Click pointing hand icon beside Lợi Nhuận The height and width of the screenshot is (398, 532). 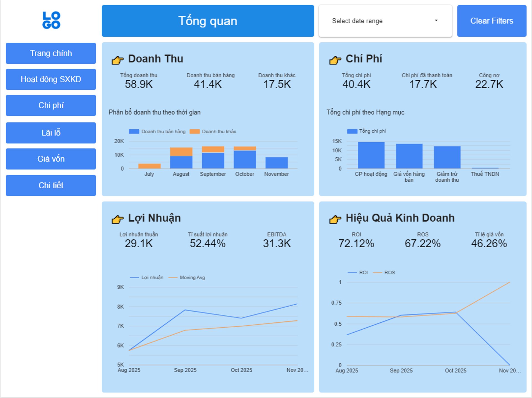(117, 219)
